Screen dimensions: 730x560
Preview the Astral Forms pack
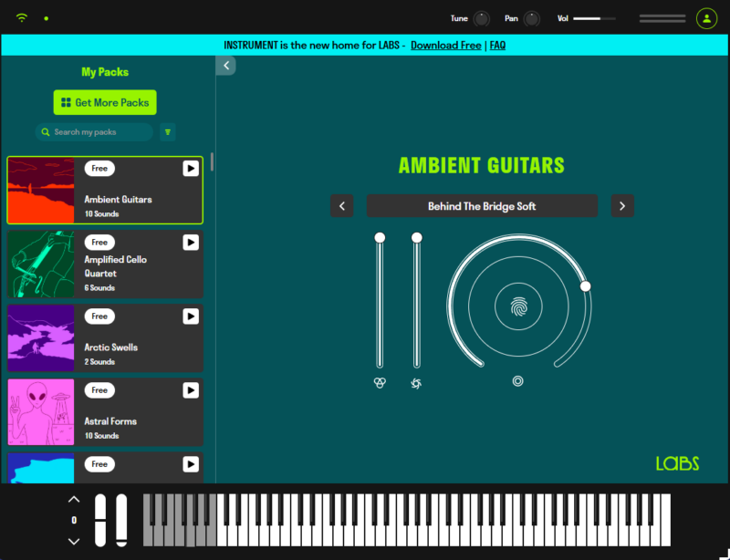click(x=190, y=390)
